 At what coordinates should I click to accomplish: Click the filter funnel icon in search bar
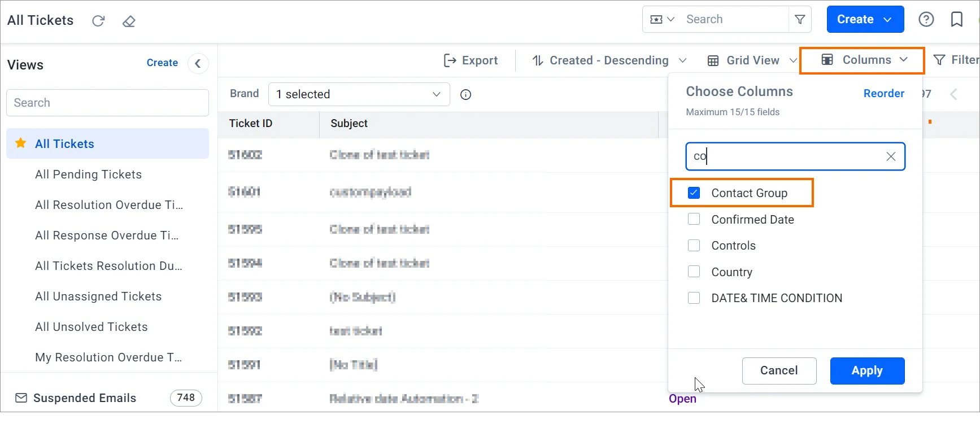tap(800, 20)
